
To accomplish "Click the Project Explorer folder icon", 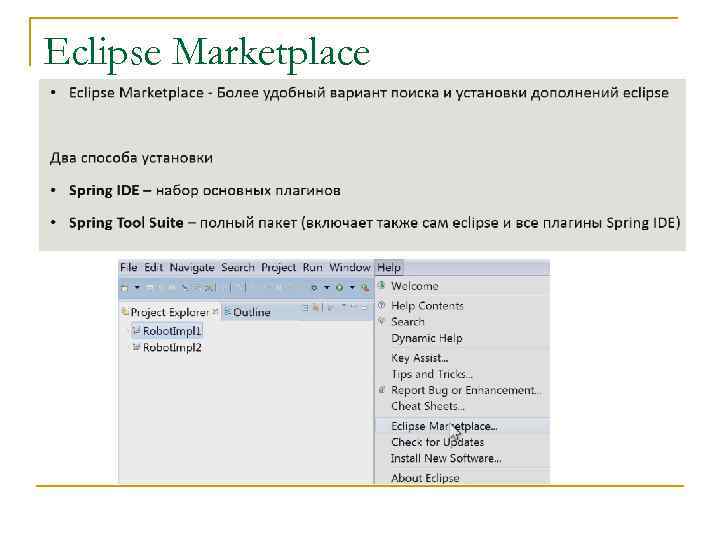I will tap(124, 312).
